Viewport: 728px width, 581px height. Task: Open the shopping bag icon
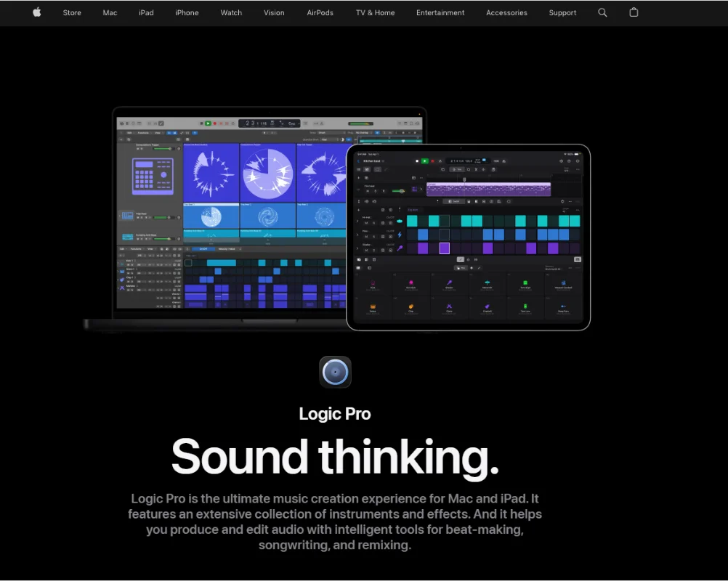pos(634,12)
